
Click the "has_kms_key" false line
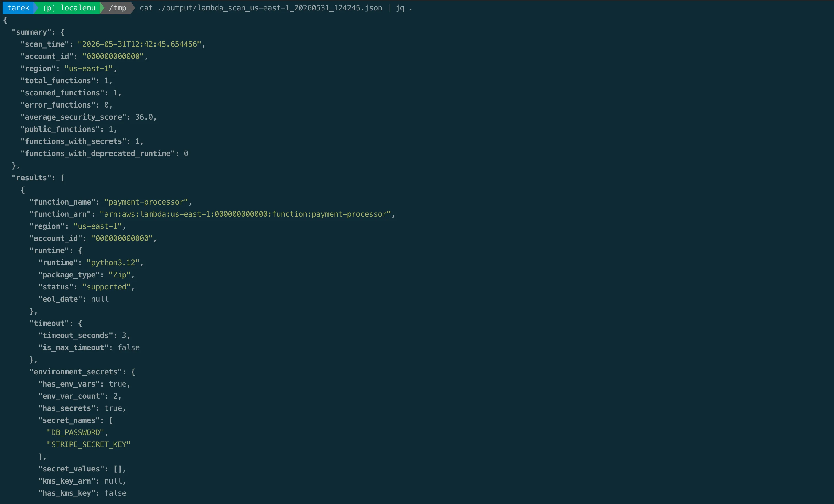[82, 493]
